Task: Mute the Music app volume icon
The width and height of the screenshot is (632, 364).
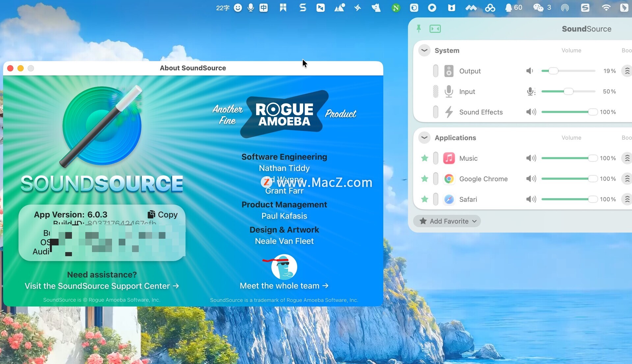Action: coord(531,158)
